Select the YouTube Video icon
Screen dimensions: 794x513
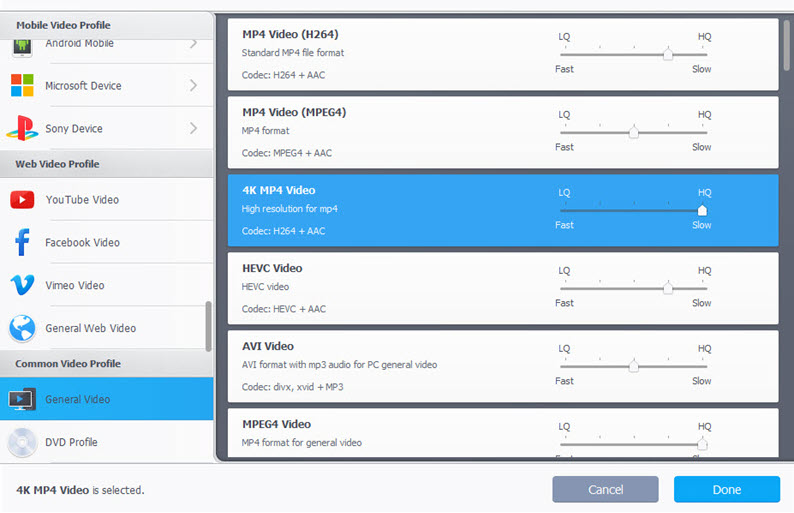click(x=22, y=200)
